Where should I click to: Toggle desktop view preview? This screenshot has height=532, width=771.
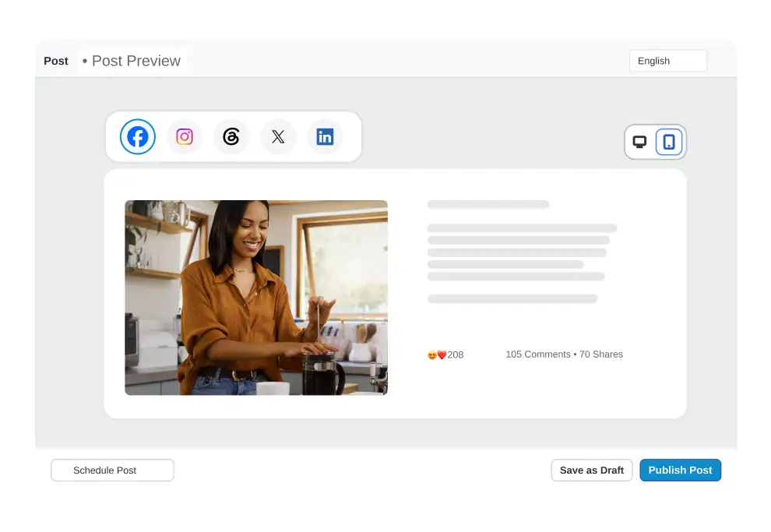[x=639, y=142]
